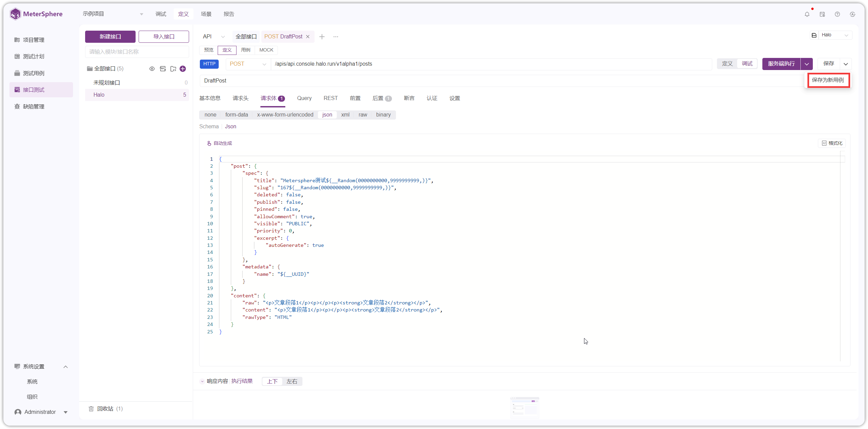Image resolution: width=868 pixels, height=429 pixels.
Task: Add a new tab with the plus icon
Action: (x=322, y=36)
